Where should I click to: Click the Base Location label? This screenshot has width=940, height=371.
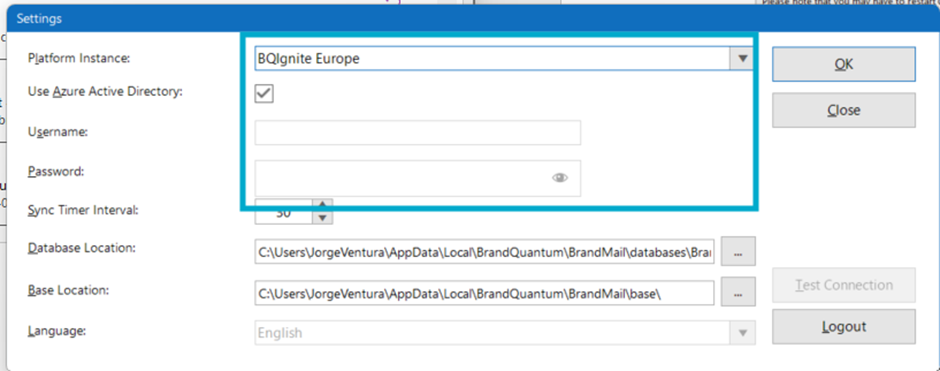coord(68,291)
